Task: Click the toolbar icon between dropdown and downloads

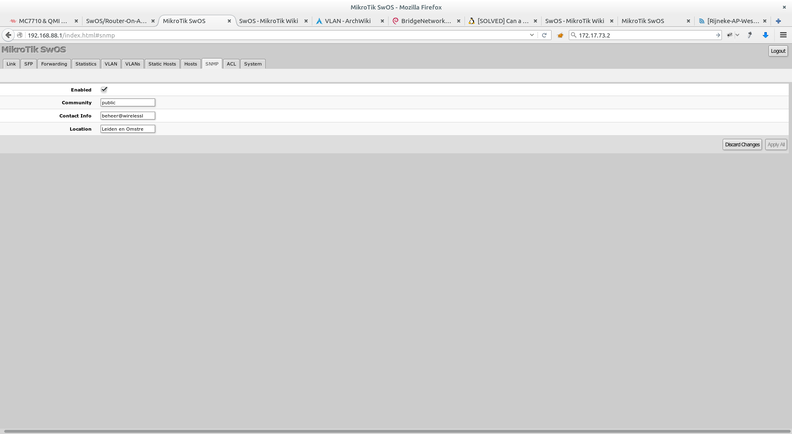Action: pyautogui.click(x=750, y=35)
